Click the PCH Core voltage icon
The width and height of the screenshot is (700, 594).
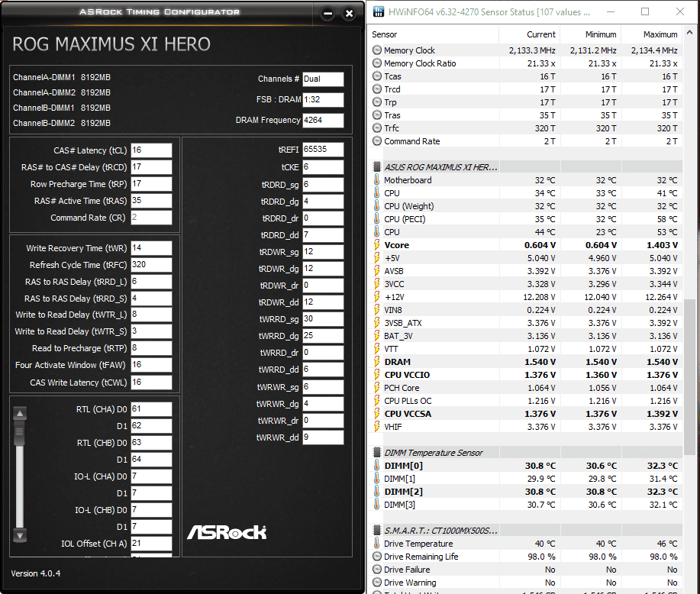click(x=377, y=388)
